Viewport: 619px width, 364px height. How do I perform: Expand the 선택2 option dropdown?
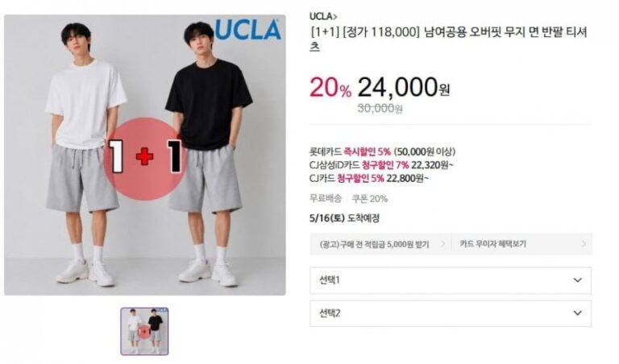pos(451,313)
